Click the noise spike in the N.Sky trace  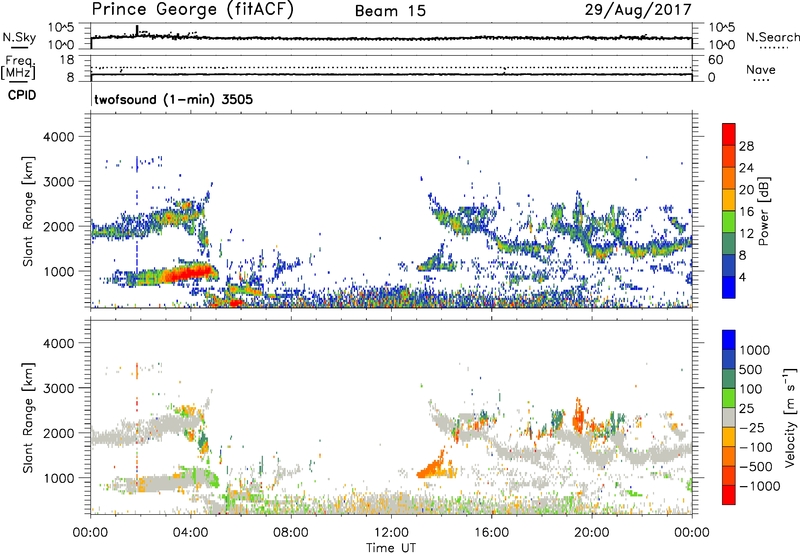click(137, 31)
